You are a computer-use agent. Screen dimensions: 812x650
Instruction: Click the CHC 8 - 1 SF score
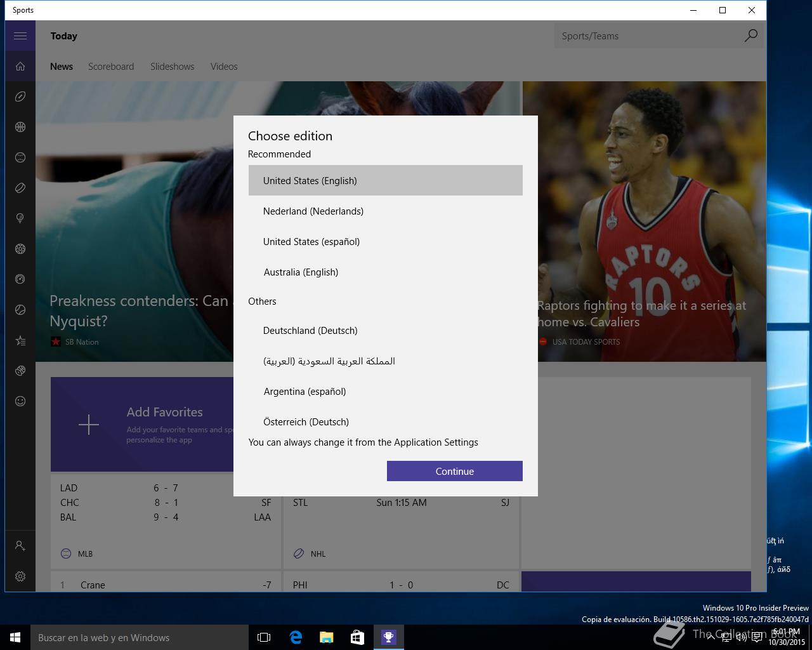166,502
